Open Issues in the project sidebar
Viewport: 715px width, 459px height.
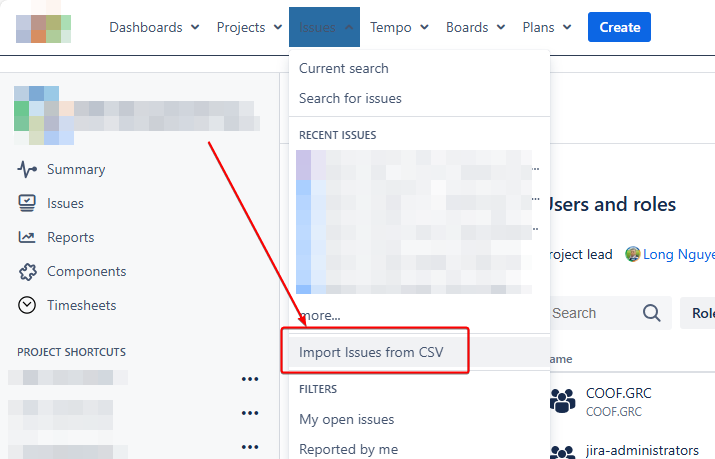65,203
